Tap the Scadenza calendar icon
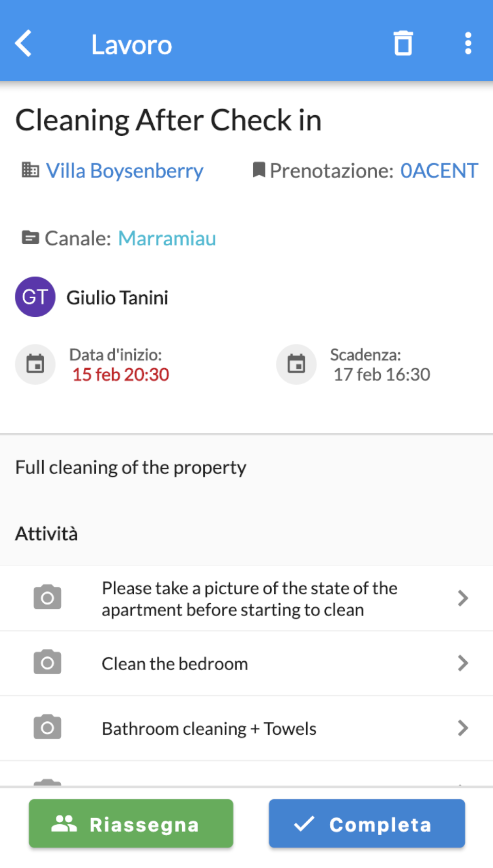This screenshot has width=493, height=868. pos(296,364)
